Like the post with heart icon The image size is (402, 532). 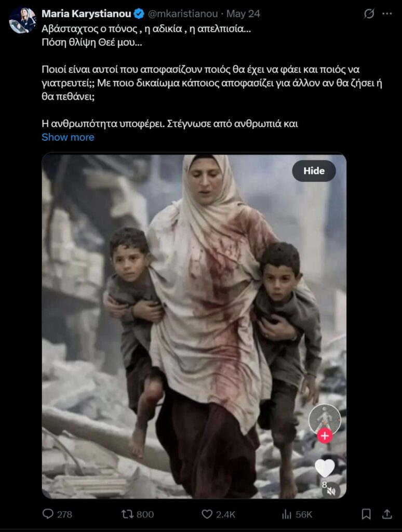click(x=207, y=514)
